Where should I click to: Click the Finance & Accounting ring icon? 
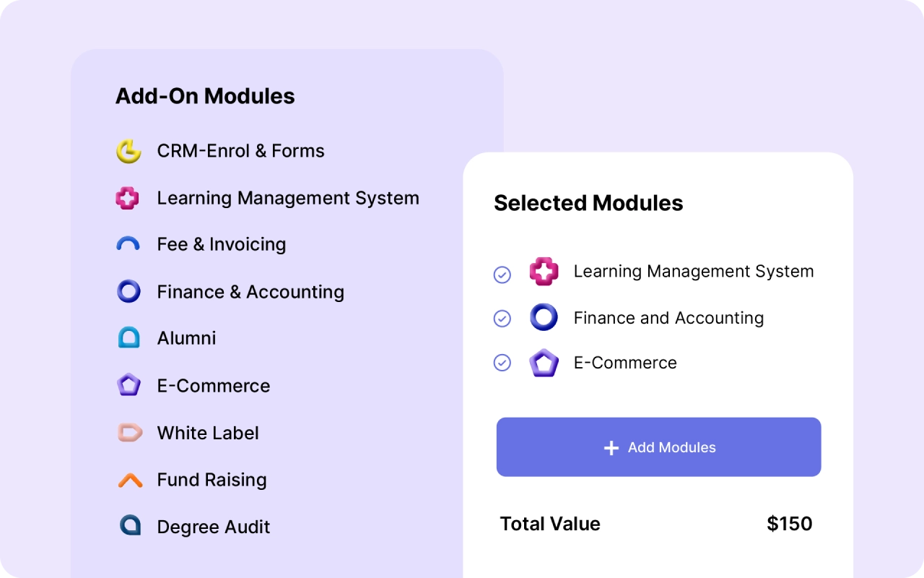tap(128, 292)
